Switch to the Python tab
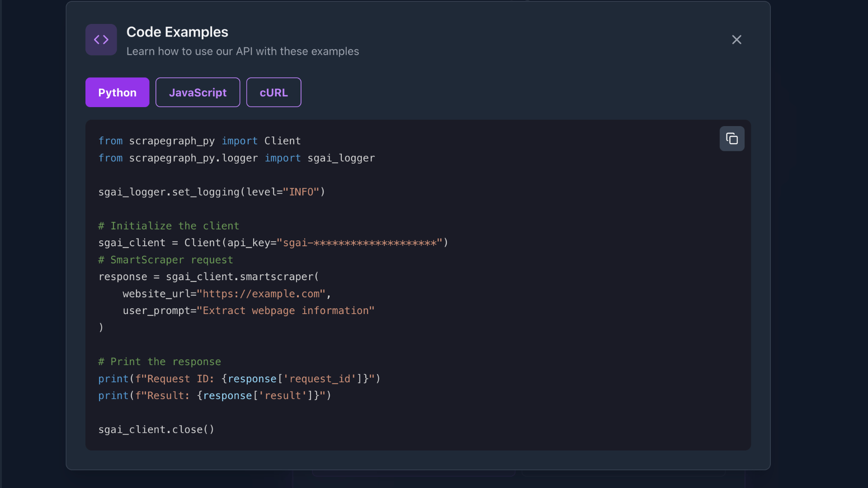868x488 pixels. click(x=117, y=93)
